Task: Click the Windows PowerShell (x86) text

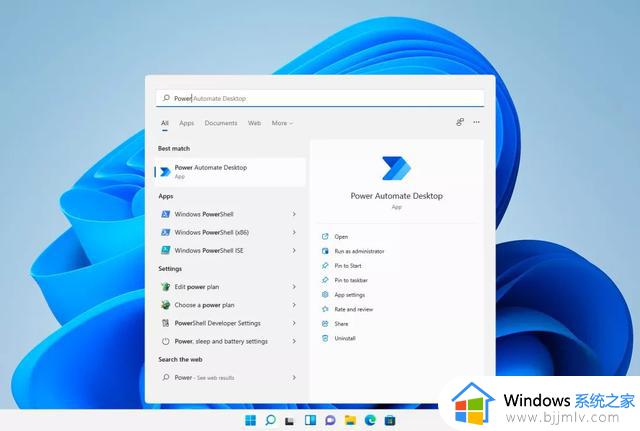Action: click(x=211, y=232)
